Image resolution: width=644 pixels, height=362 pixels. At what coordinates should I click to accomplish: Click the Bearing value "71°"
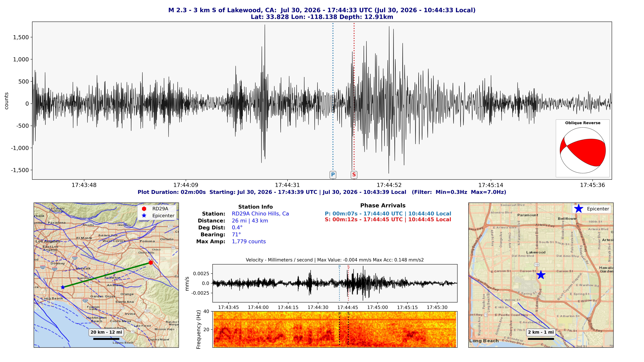[236, 235]
